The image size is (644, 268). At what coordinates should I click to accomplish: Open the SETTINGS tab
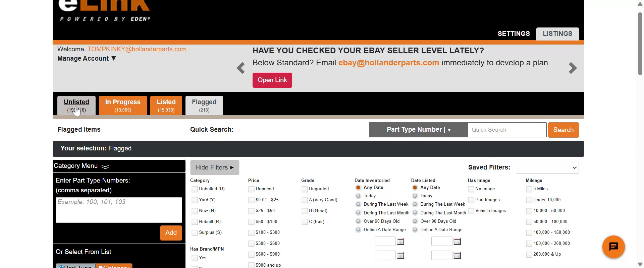514,34
